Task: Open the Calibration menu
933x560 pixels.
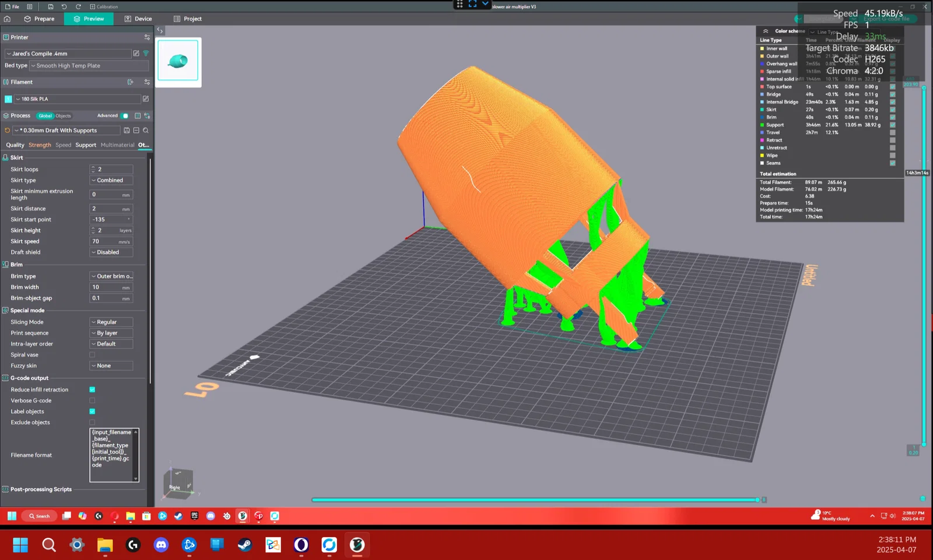Action: 104,6
